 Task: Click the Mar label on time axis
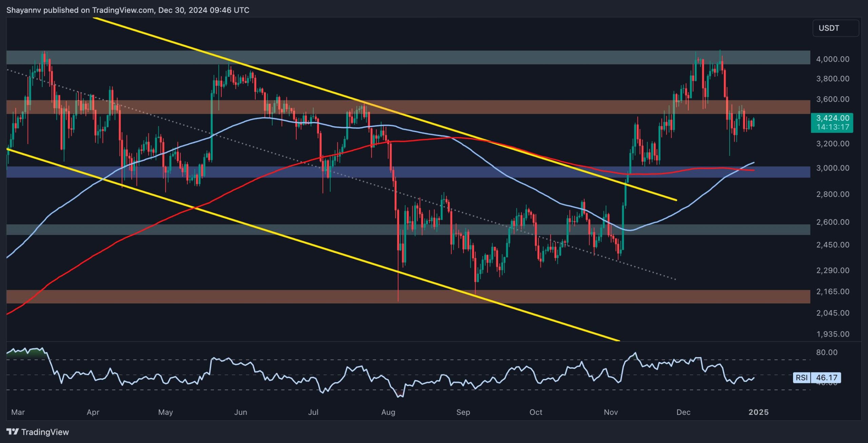click(18, 412)
